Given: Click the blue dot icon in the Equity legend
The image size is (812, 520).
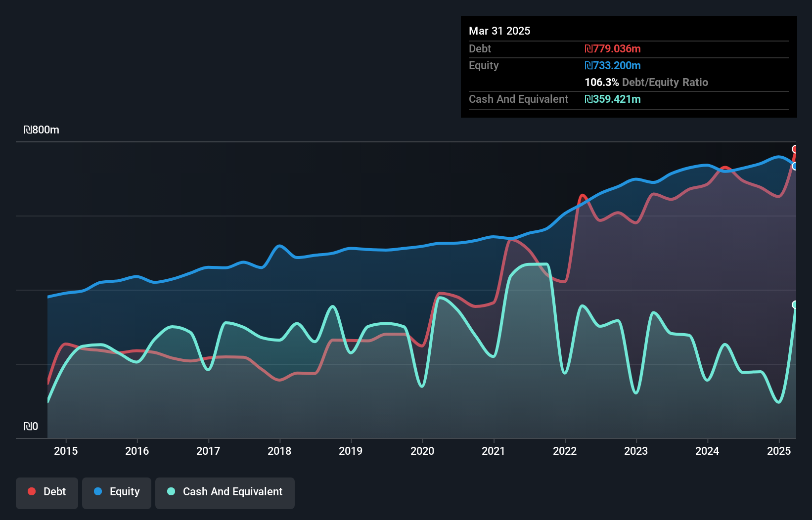Looking at the screenshot, I should [98, 491].
